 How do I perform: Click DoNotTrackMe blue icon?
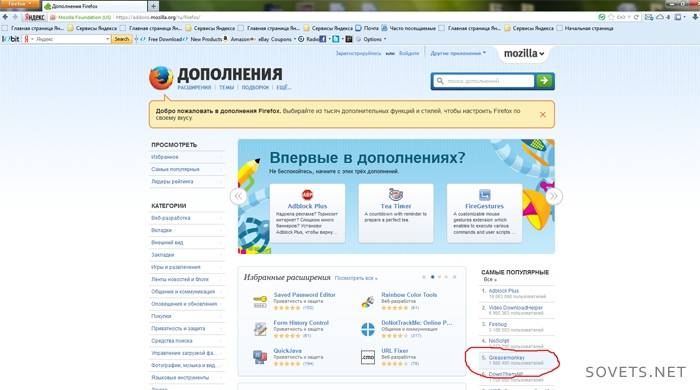[368, 329]
